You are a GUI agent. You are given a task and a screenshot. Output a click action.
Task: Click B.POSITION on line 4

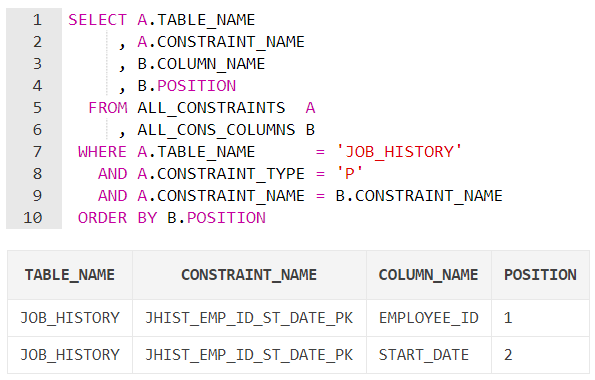pyautogui.click(x=187, y=86)
